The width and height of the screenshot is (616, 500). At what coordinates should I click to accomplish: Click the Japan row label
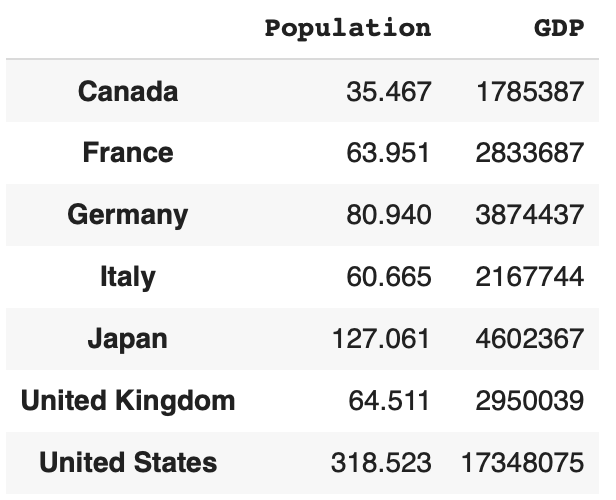pyautogui.click(x=128, y=339)
